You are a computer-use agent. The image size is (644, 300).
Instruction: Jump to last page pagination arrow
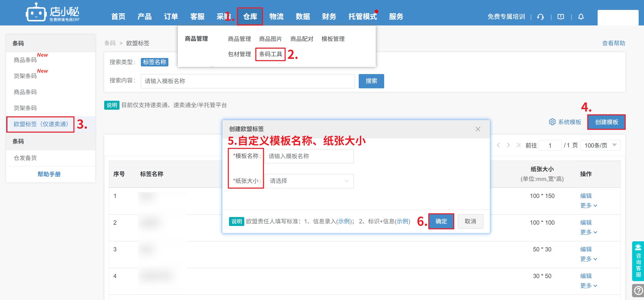[518, 145]
